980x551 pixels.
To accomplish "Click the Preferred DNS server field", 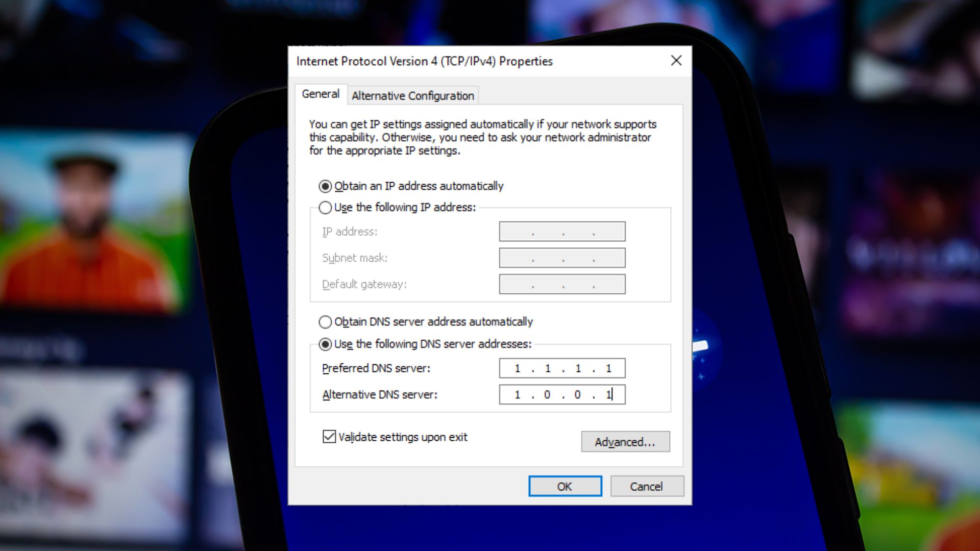I will click(x=562, y=368).
